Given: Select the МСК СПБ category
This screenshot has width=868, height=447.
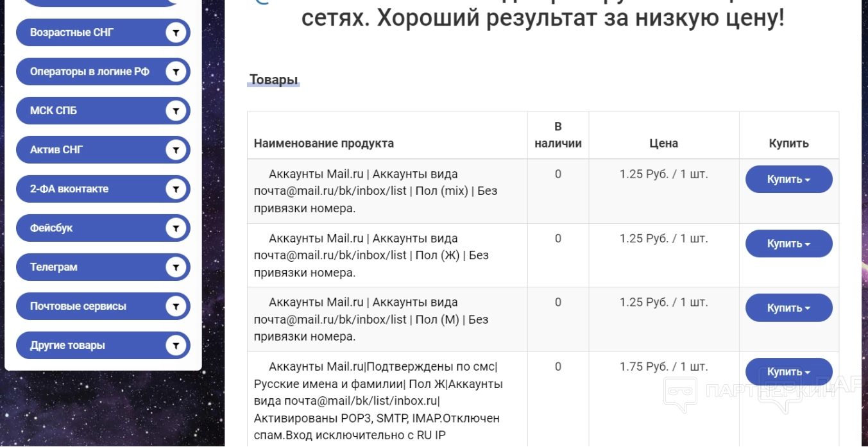Looking at the screenshot, I should click(x=103, y=110).
